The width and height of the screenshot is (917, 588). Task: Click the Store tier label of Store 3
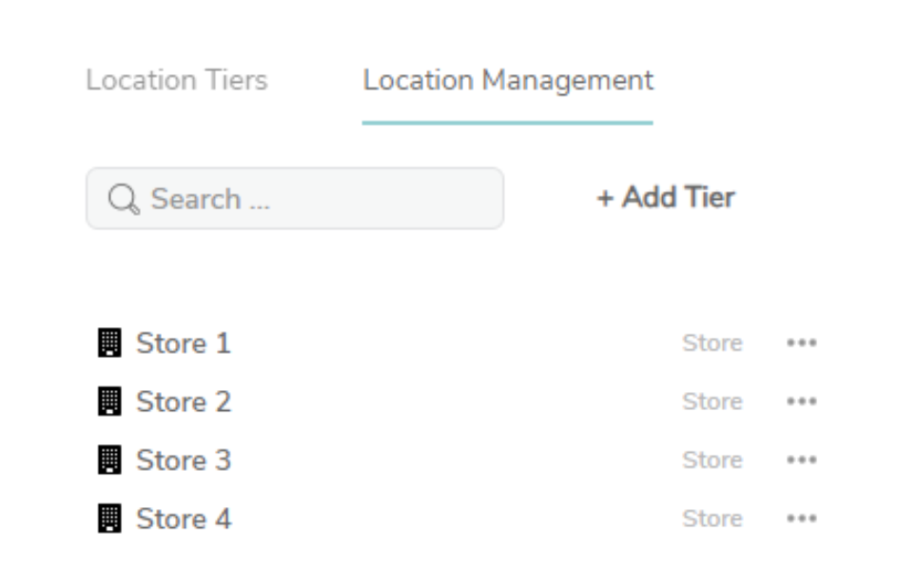[712, 460]
